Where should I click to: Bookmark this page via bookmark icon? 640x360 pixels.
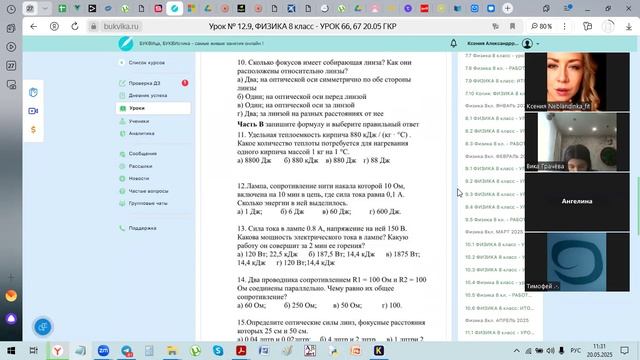(512, 27)
